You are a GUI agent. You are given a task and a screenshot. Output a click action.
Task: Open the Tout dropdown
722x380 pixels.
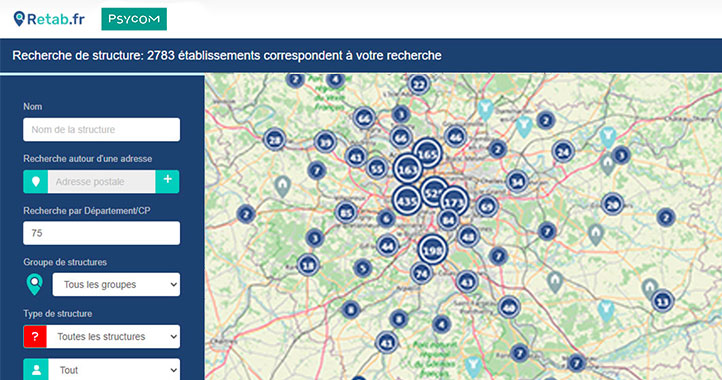click(x=114, y=369)
